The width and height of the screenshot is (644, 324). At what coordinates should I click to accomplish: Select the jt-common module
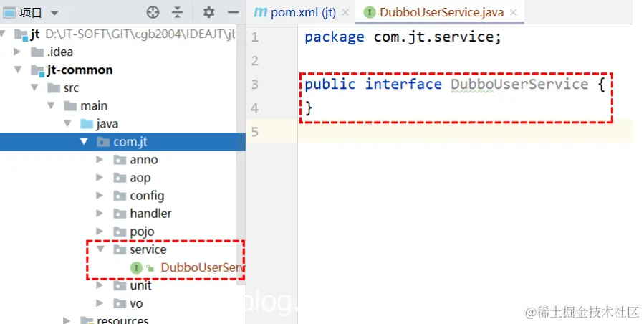coord(80,70)
